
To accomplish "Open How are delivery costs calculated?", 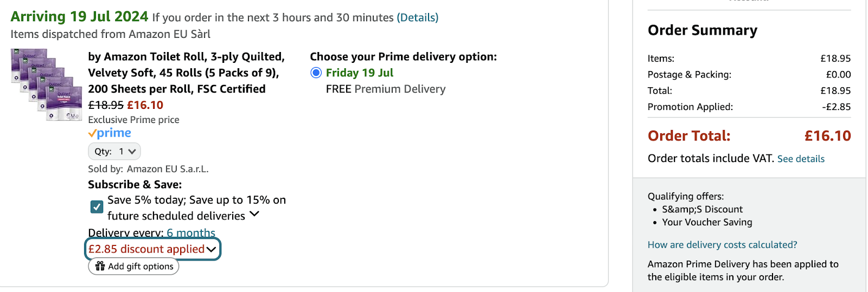I will (x=722, y=245).
